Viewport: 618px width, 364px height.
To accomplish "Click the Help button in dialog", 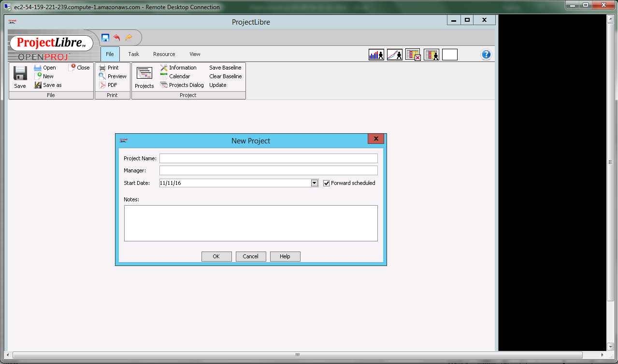I will [285, 256].
